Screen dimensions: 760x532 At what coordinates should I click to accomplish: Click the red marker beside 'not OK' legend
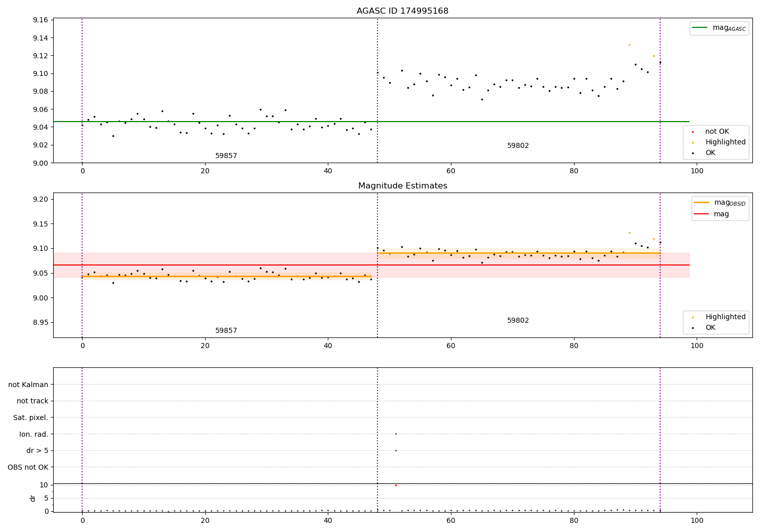[693, 132]
